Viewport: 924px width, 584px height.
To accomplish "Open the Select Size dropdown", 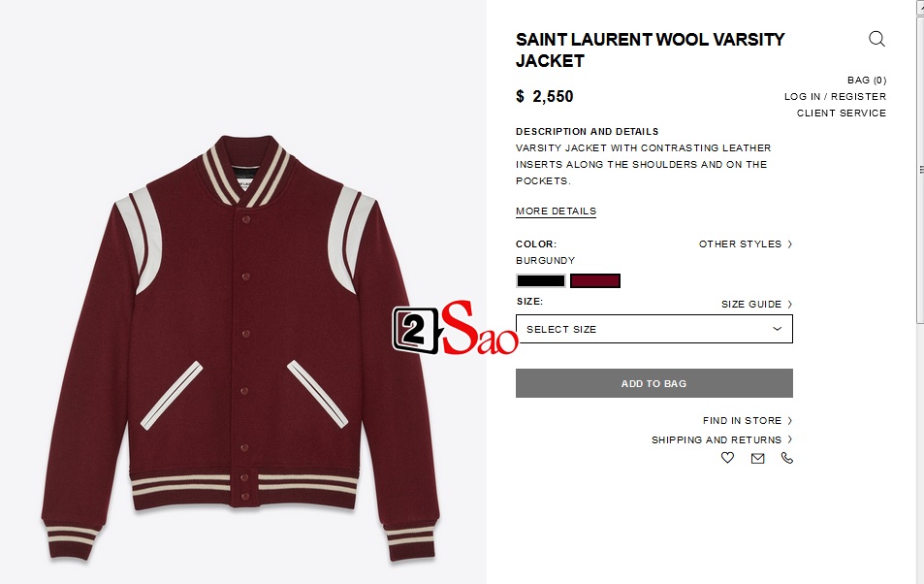I will pyautogui.click(x=654, y=329).
